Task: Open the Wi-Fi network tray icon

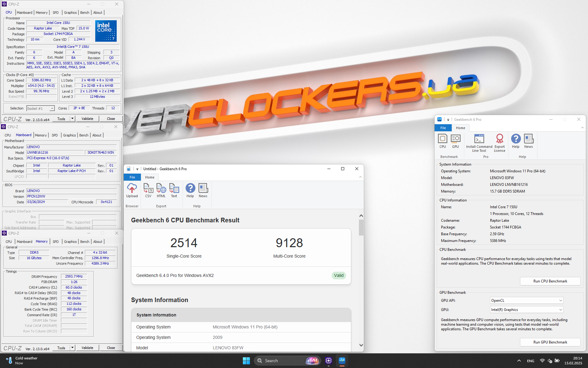Action: tap(542, 361)
